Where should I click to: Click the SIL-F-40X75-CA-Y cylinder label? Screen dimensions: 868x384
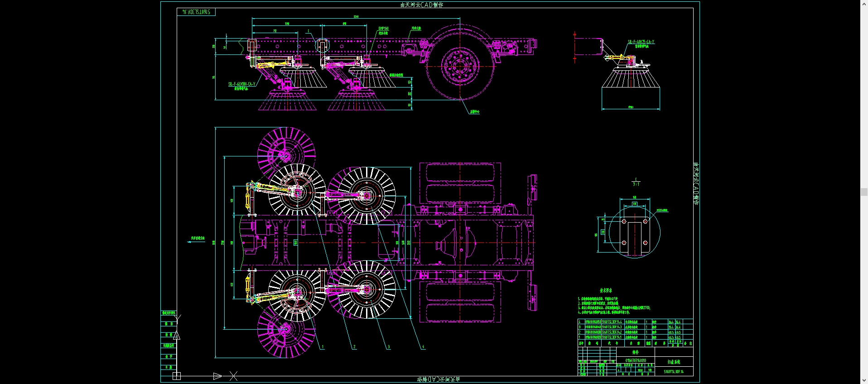tap(641, 42)
